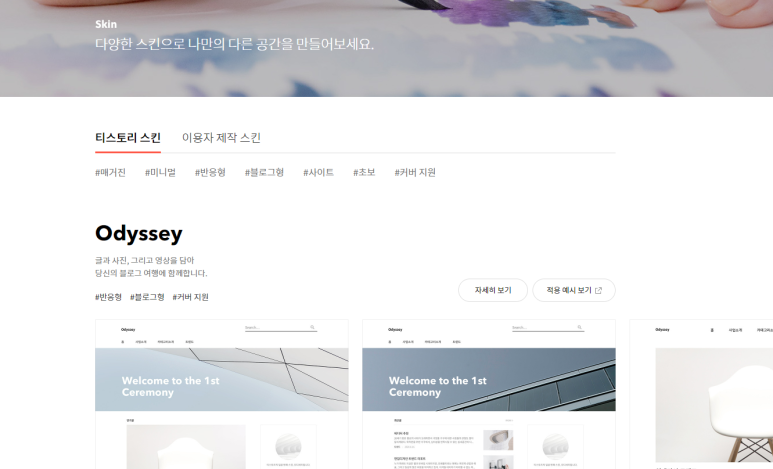Click banner text 다양한 스킨으로 나만의 다른 공간을 만들어보세요
This screenshot has height=469, width=773.
click(x=234, y=44)
